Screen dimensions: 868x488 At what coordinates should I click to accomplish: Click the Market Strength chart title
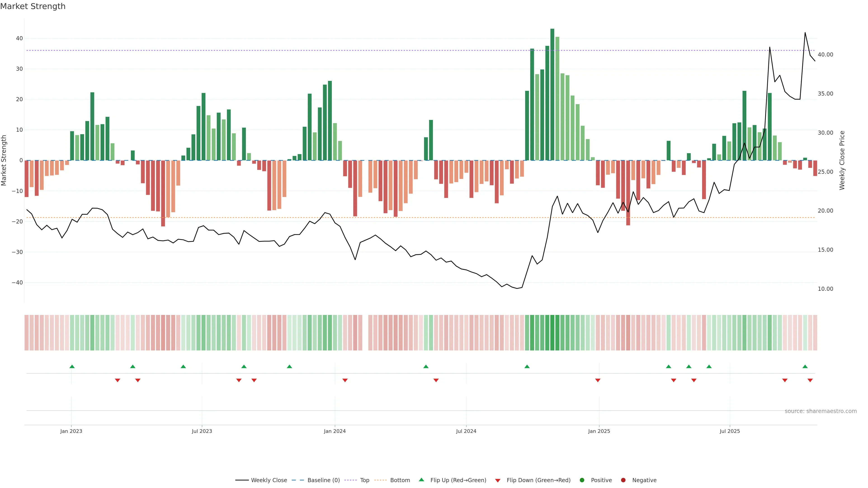click(x=33, y=6)
